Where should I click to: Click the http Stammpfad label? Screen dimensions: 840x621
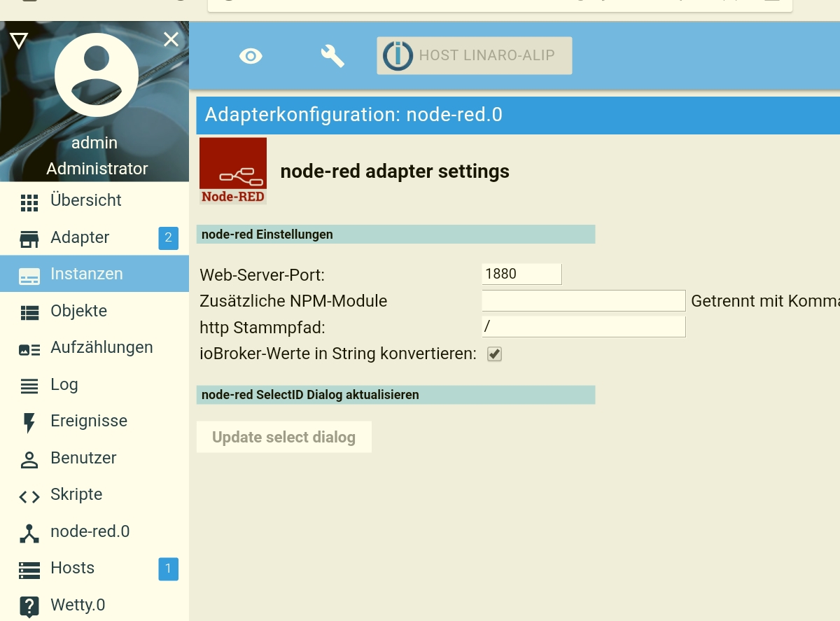point(262,328)
